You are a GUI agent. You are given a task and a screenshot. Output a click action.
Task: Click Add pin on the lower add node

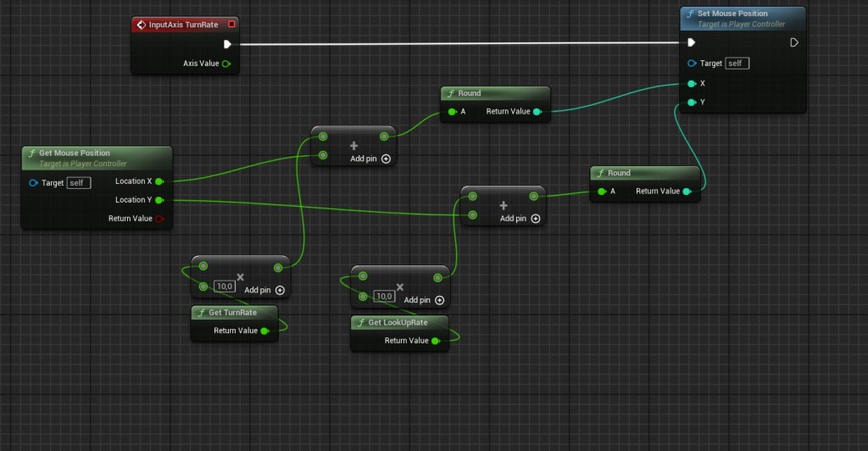(520, 219)
